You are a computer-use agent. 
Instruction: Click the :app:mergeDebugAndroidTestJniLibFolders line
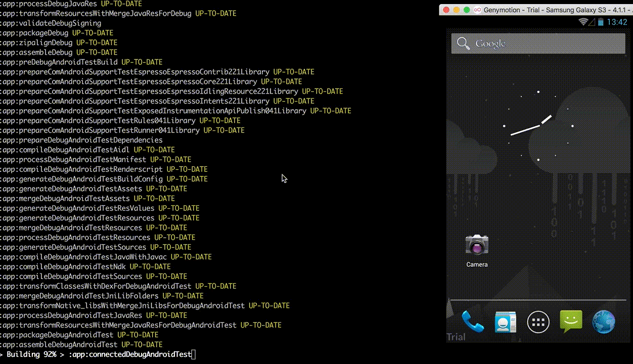point(102,296)
